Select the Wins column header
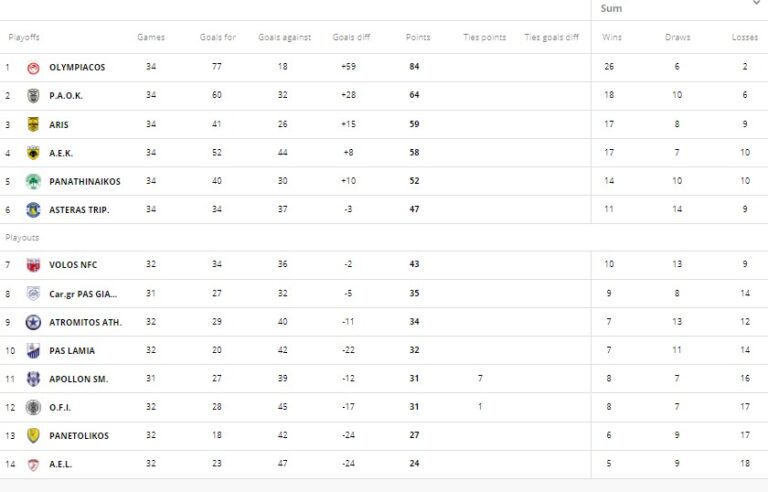The width and height of the screenshot is (768, 492). click(x=611, y=37)
